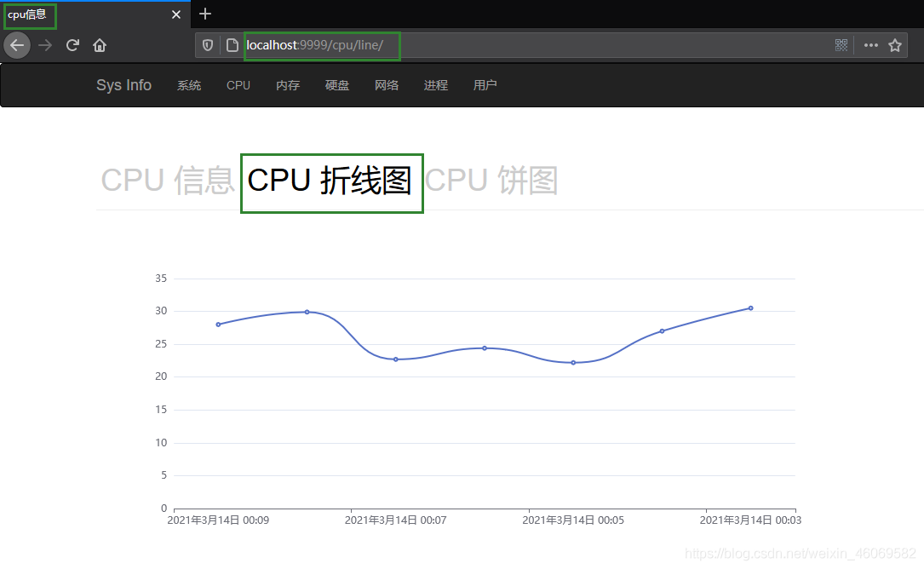Viewport: 924px width, 569px height.
Task: Click the y-axis value 15
Action: [x=161, y=409]
